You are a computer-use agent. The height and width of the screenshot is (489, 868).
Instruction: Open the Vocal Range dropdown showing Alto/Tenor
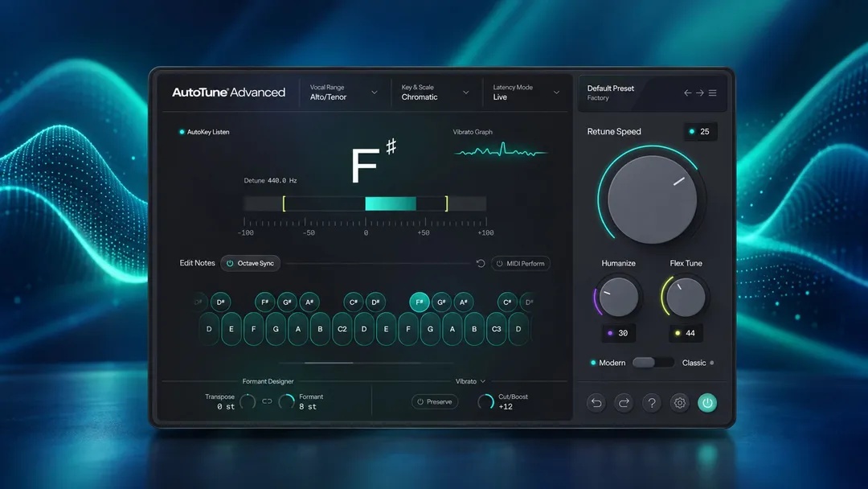[x=344, y=92]
